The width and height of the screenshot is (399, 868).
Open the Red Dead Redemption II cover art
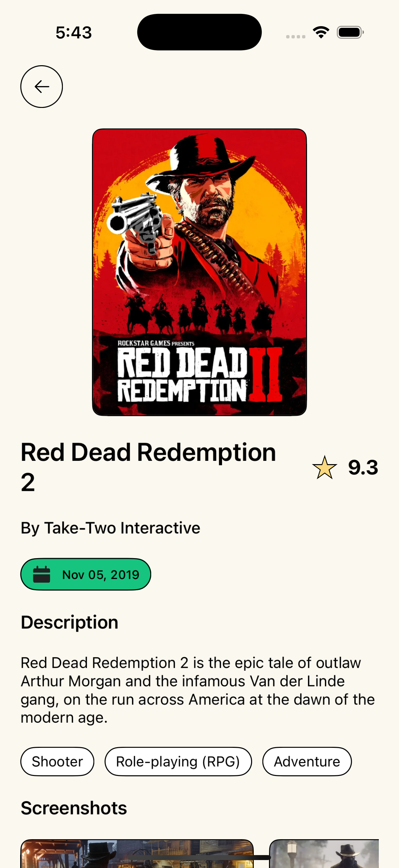199,272
